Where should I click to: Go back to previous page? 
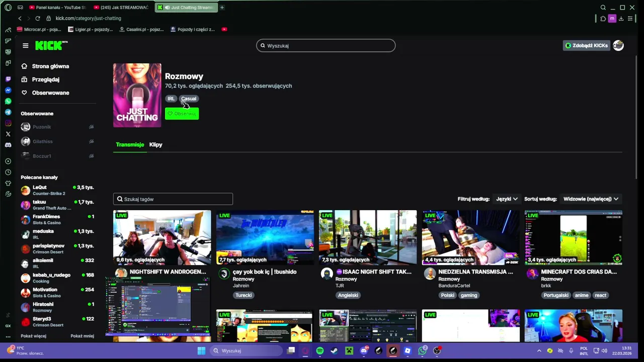[20, 18]
